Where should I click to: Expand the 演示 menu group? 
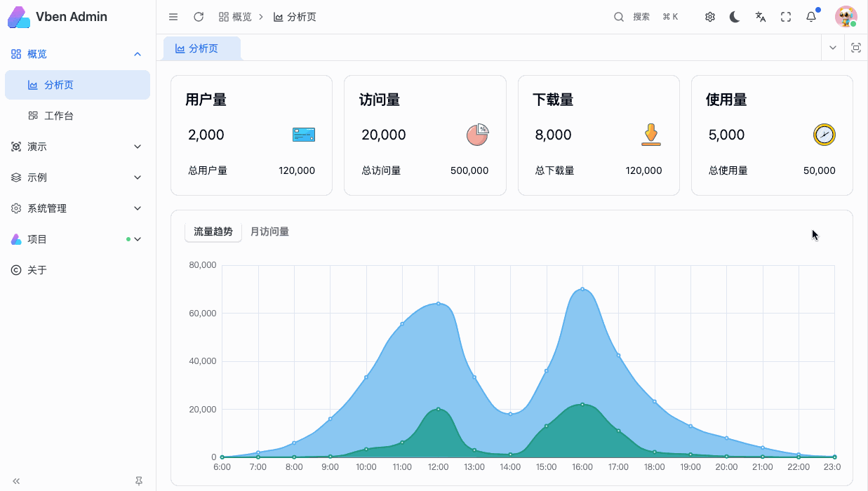77,147
